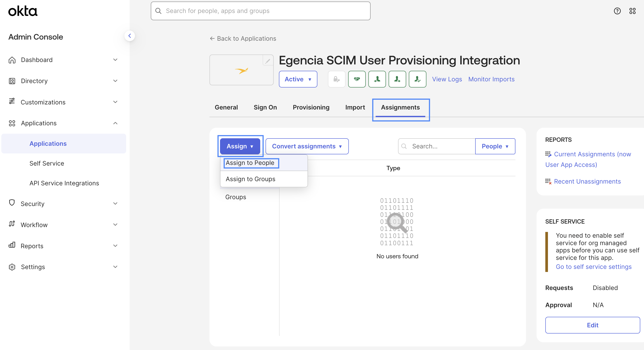Viewport: 644px width, 350px height.
Task: Open the People filter dropdown
Action: 495,146
